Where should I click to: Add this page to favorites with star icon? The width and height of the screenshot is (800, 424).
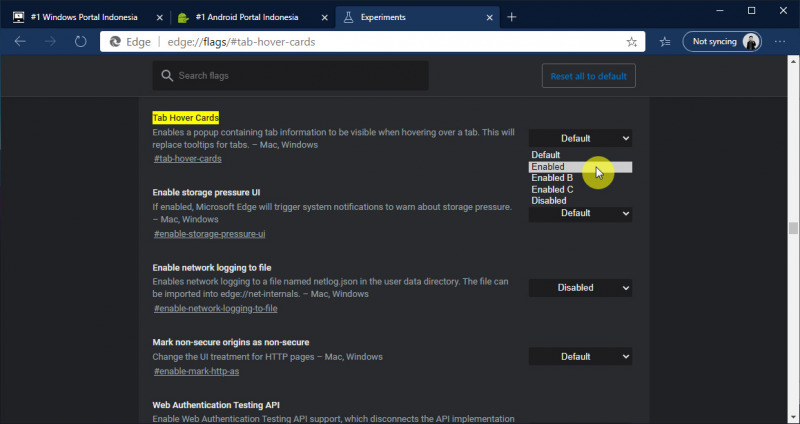632,42
